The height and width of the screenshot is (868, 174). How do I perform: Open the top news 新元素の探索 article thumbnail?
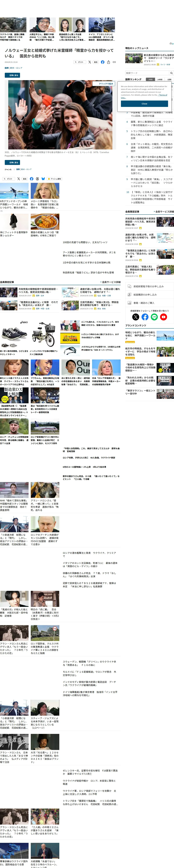(x=134, y=58)
